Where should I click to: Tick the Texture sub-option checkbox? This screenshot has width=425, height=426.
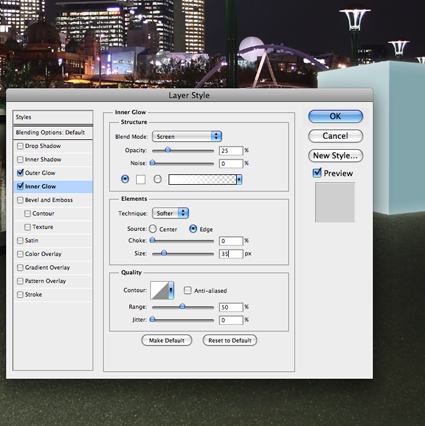27,227
